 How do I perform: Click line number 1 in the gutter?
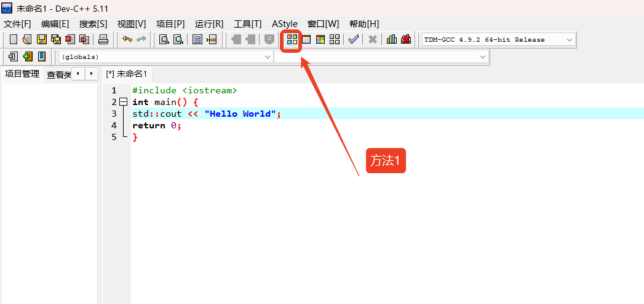(114, 90)
